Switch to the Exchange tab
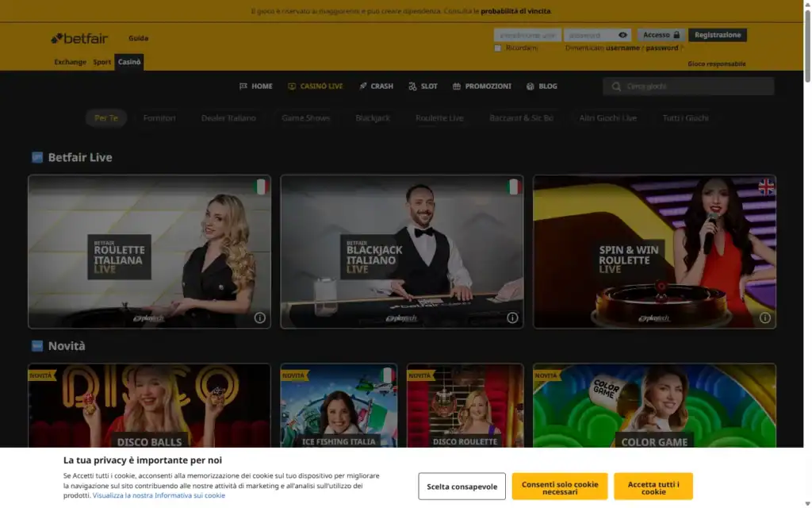The width and height of the screenshot is (812, 508). click(70, 62)
